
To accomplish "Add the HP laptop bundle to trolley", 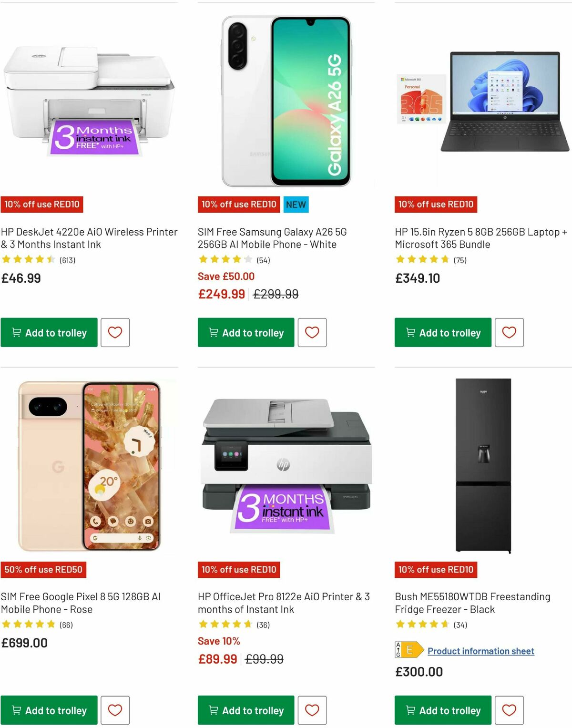I will click(443, 332).
